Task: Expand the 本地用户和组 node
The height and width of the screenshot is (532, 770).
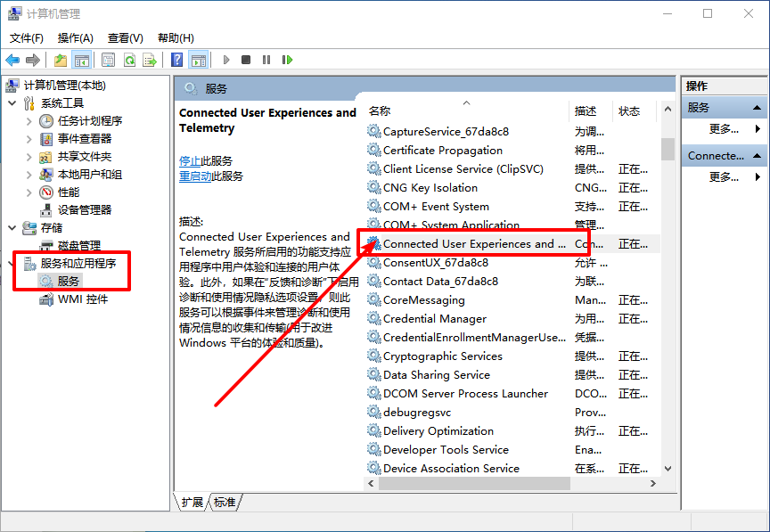Action: [x=29, y=174]
